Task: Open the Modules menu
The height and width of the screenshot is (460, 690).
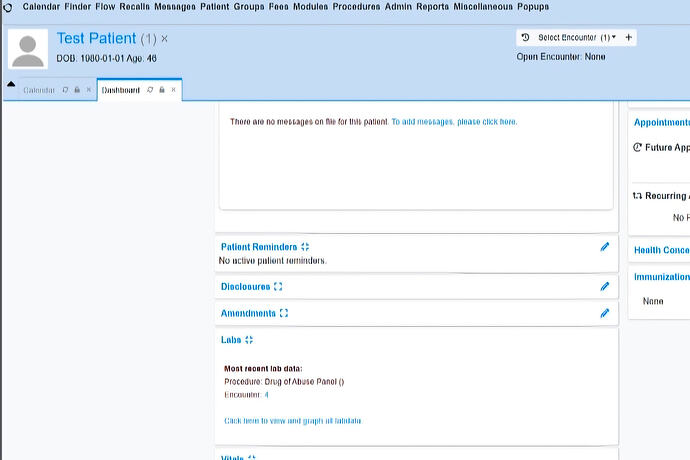Action: 311,7
